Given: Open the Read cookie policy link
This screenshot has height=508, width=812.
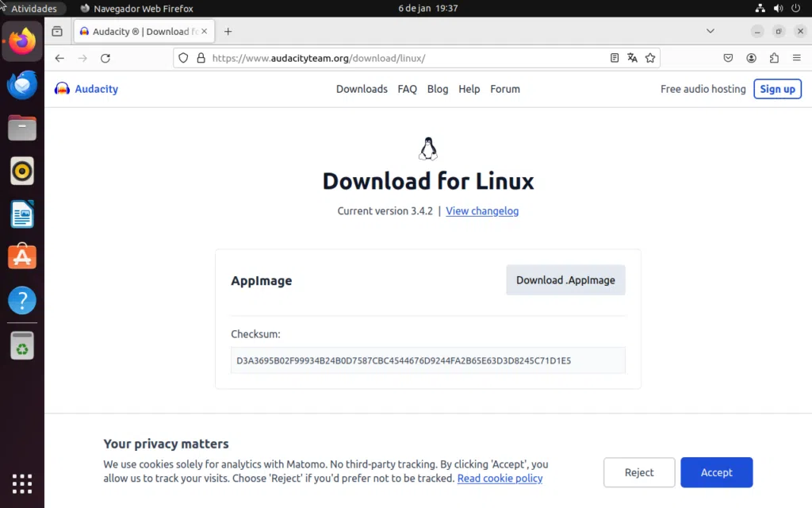Looking at the screenshot, I should point(500,478).
